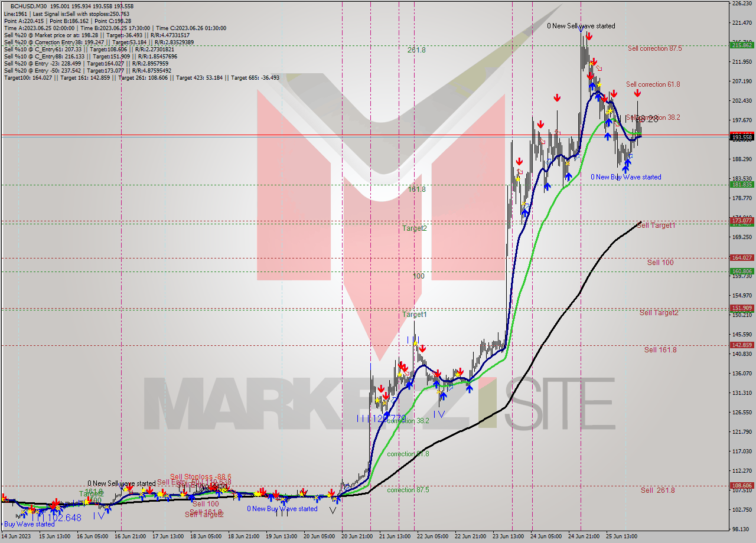Image resolution: width=756 pixels, height=543 pixels.
Task: Select the red 142.859 price tag
Action: (742, 345)
